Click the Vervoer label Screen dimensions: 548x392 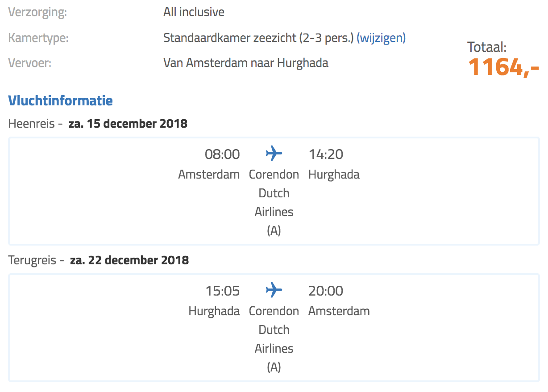(30, 63)
